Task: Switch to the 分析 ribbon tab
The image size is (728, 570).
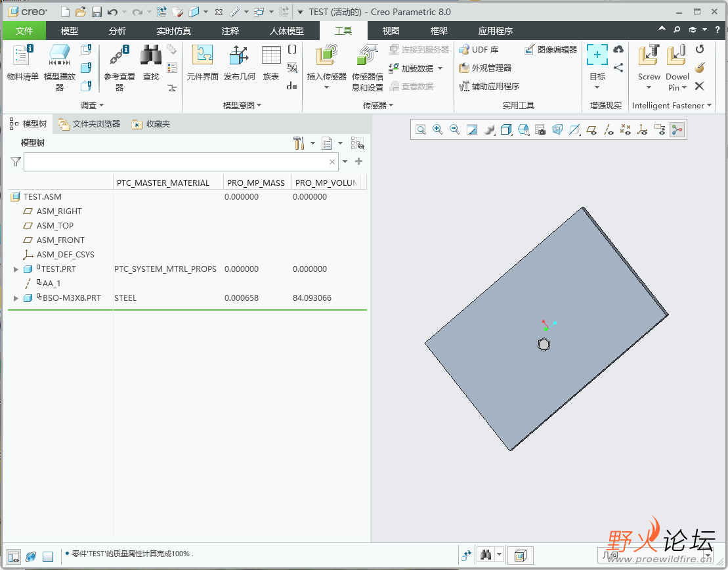Action: [117, 31]
